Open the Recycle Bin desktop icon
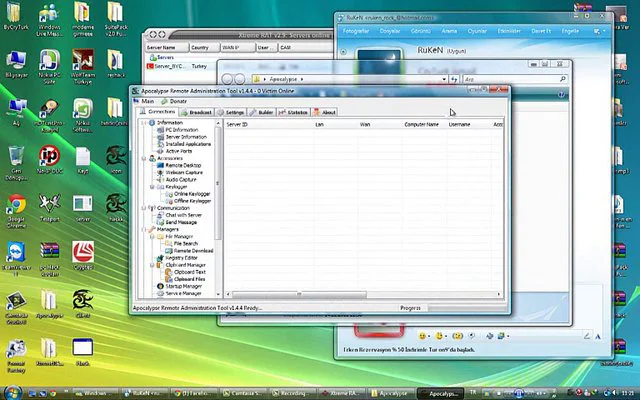This screenshot has width=640, height=400. [x=16, y=157]
